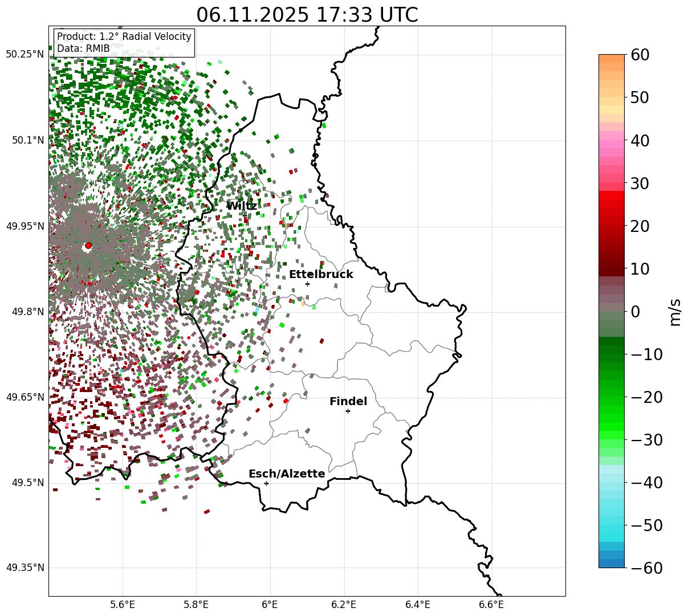Viewport: 688px width, 616px height.
Task: Click the 6.6°E longitude label
Action: click(491, 605)
